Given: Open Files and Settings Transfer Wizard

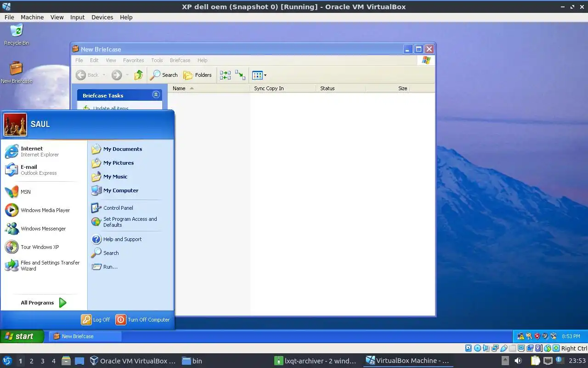Looking at the screenshot, I should [x=44, y=265].
